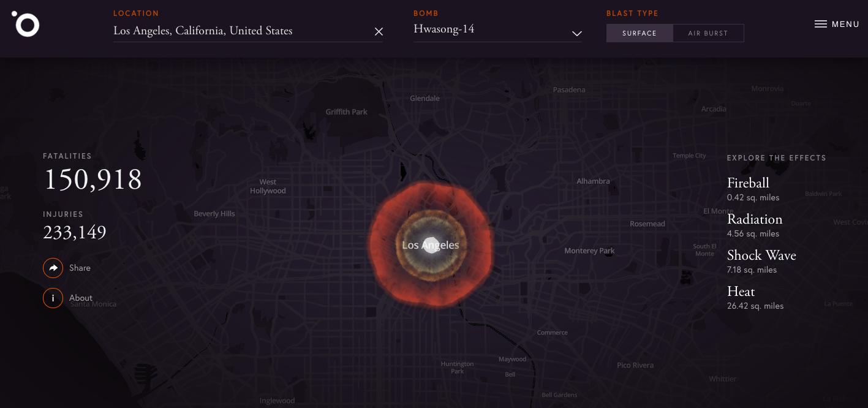Explore the Heat effect

(741, 292)
